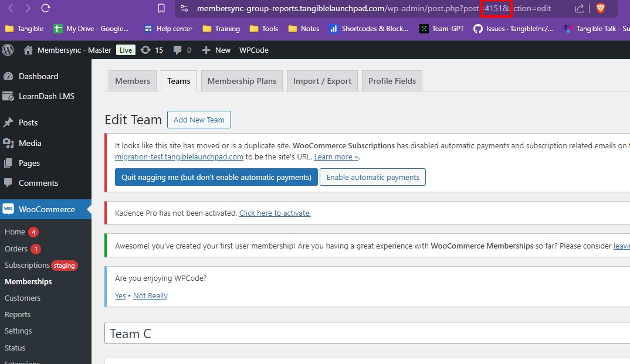Switch to the Membership Plans tab
This screenshot has height=364, width=630.
[241, 81]
